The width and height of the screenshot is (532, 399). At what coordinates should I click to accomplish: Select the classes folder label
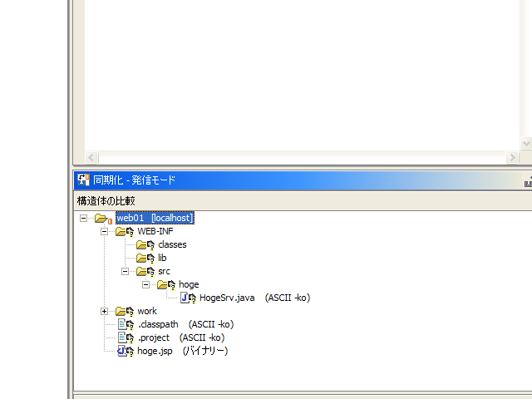tap(172, 244)
